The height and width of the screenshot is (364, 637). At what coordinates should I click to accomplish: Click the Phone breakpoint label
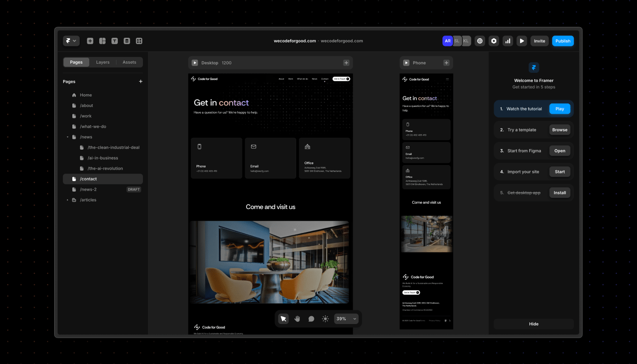click(420, 63)
